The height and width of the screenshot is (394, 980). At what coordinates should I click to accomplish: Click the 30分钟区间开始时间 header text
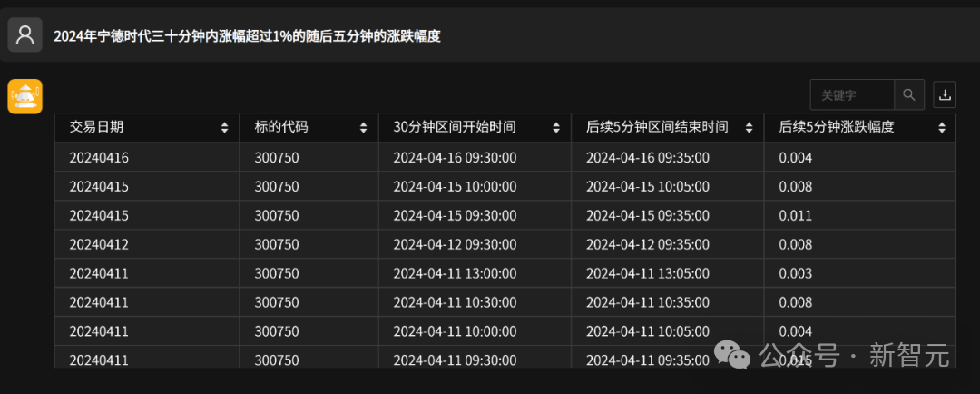(x=455, y=128)
